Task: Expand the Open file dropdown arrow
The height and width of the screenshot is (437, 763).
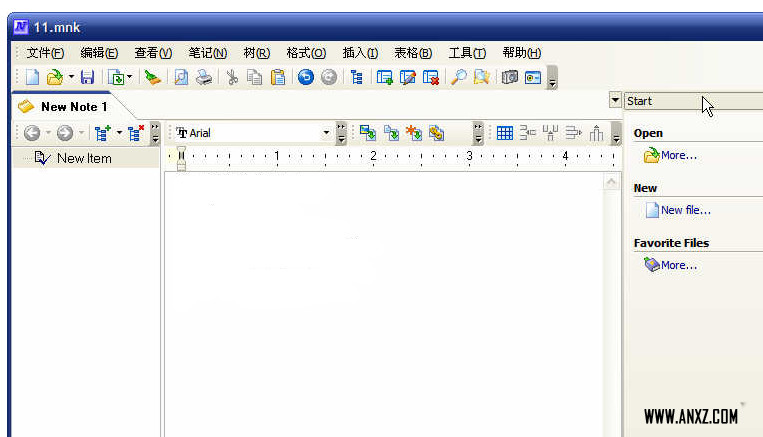Action: pyautogui.click(x=71, y=77)
